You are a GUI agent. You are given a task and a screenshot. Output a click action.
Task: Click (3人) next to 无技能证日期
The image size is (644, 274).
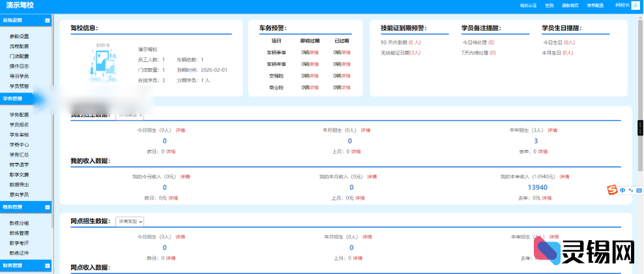(x=415, y=53)
